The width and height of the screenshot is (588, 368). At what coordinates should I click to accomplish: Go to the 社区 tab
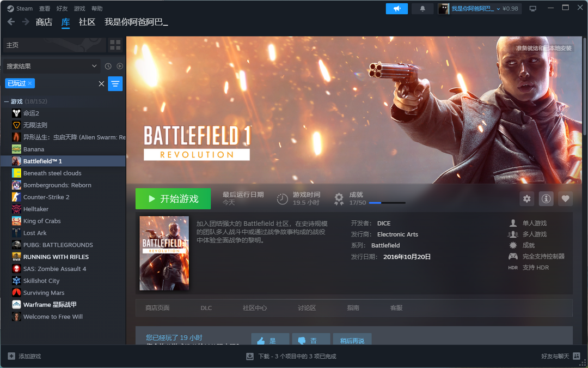87,22
